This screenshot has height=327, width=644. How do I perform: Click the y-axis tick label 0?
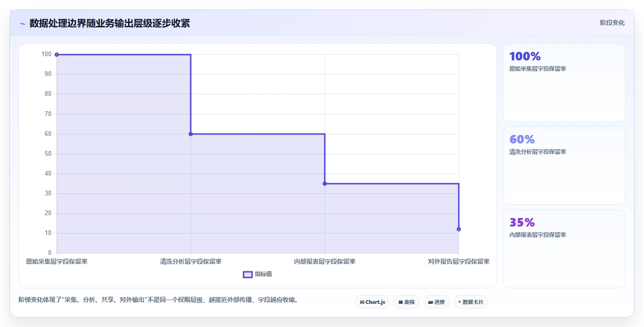point(50,253)
